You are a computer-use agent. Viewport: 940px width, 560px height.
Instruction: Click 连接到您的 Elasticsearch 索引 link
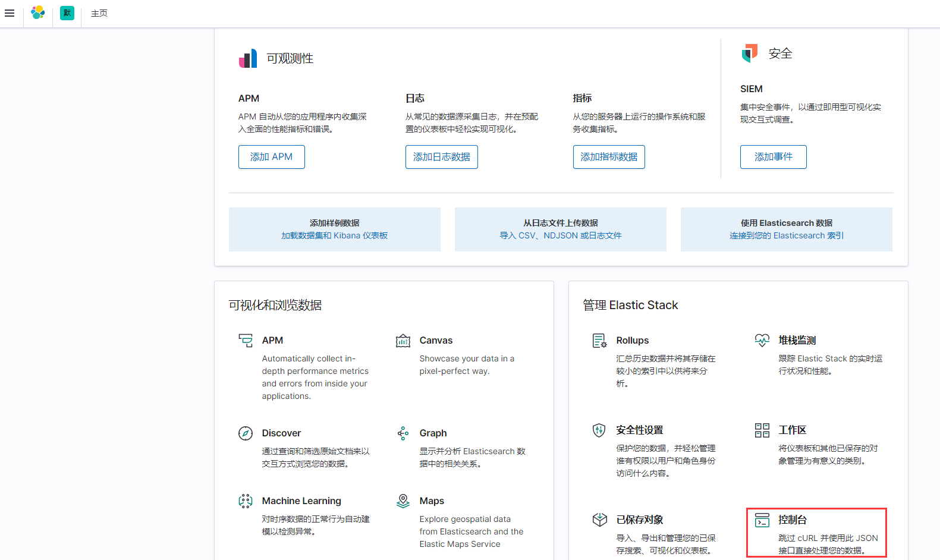click(x=787, y=235)
